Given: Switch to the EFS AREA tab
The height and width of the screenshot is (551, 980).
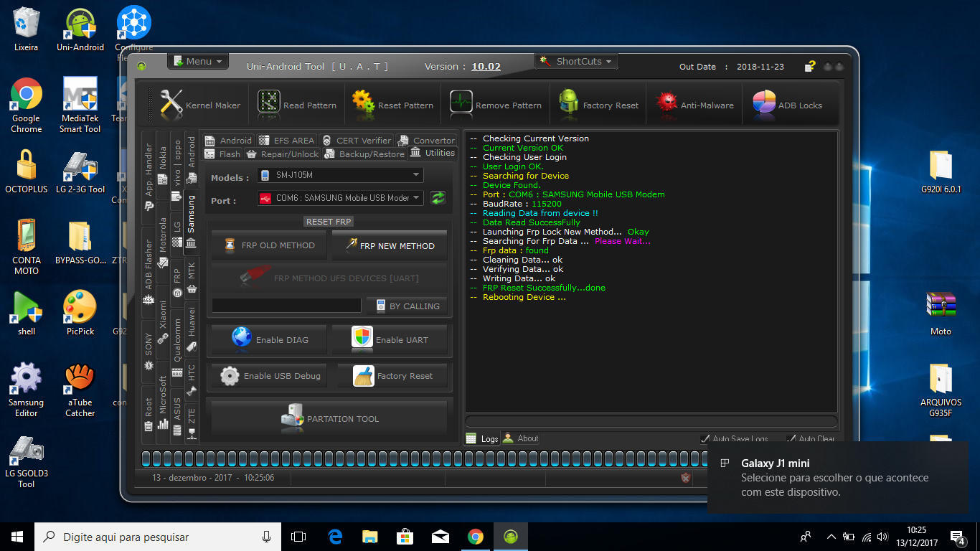Looking at the screenshot, I should click(286, 141).
